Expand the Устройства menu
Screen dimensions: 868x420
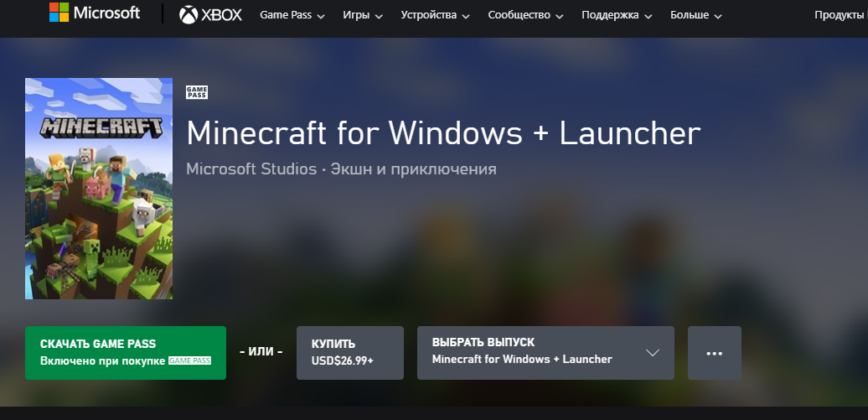pos(435,16)
